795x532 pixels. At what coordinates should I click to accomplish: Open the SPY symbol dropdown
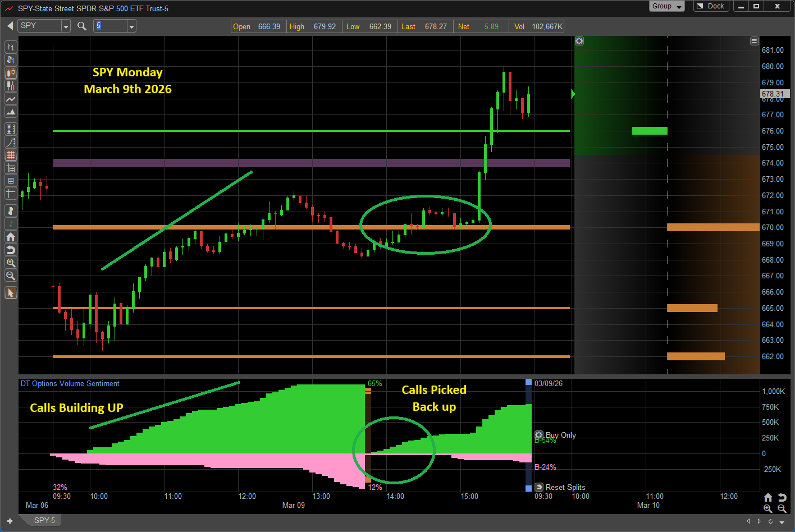66,26
